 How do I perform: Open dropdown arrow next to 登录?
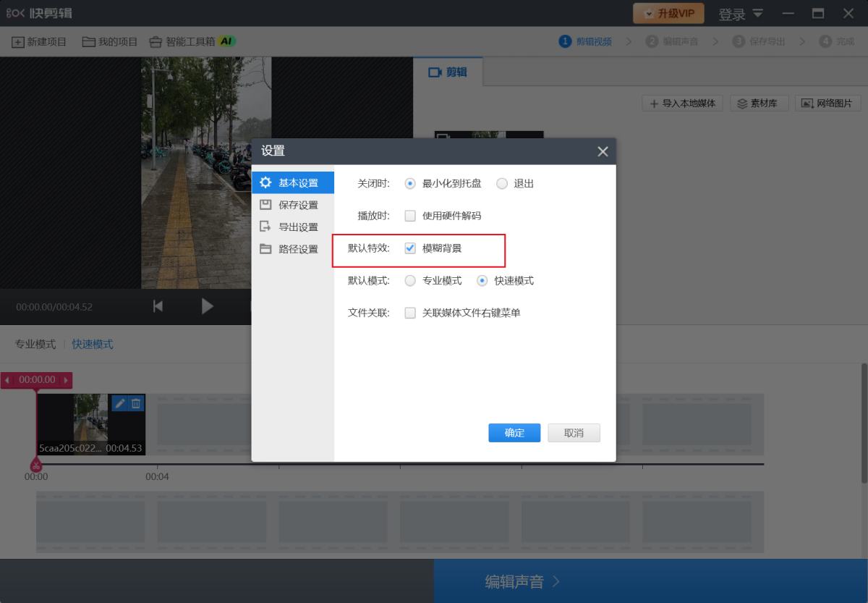pos(757,13)
